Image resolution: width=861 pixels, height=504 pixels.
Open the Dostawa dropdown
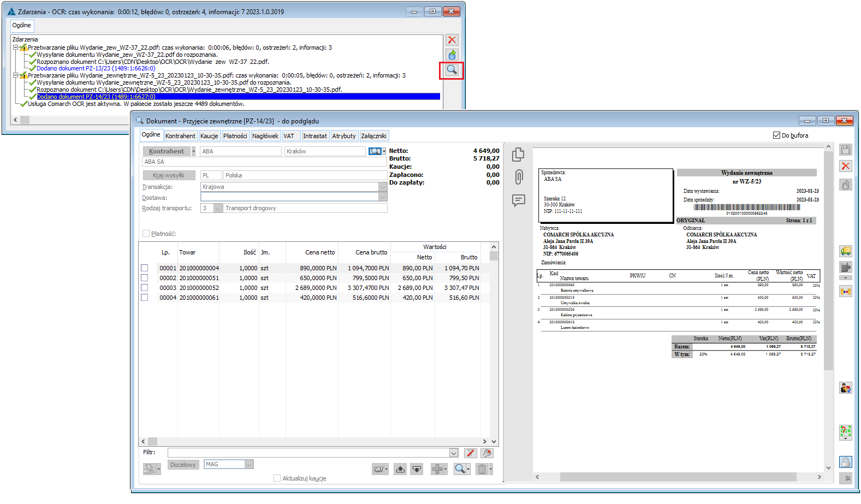click(383, 197)
